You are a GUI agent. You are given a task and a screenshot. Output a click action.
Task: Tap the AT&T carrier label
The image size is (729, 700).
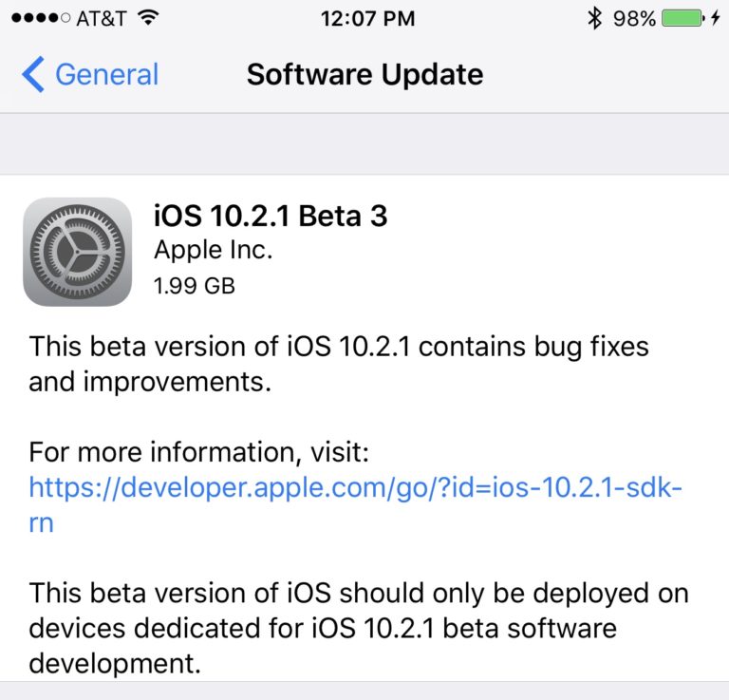click(x=102, y=19)
